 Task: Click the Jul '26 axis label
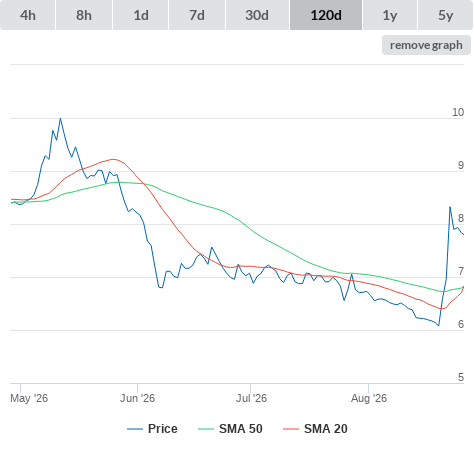pos(251,398)
